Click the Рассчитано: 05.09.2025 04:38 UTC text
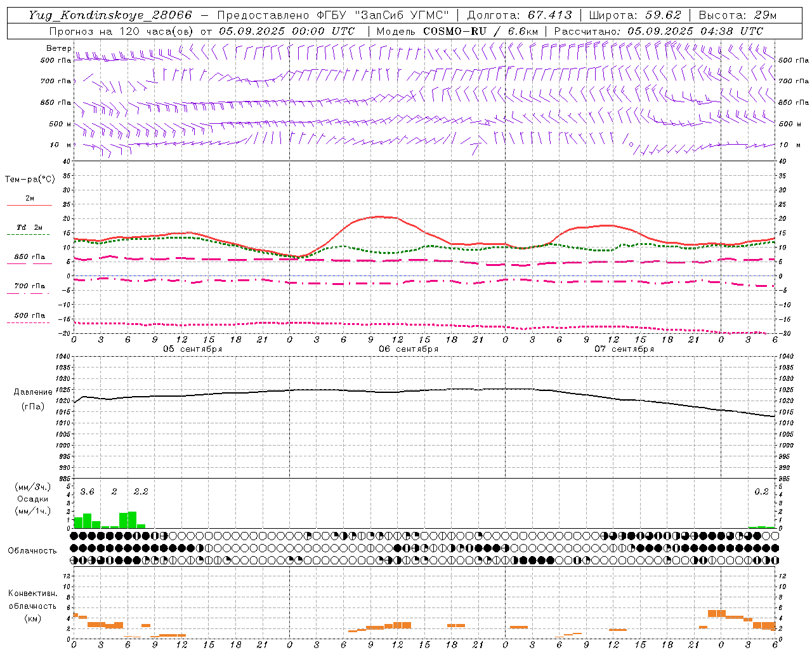 (x=658, y=31)
